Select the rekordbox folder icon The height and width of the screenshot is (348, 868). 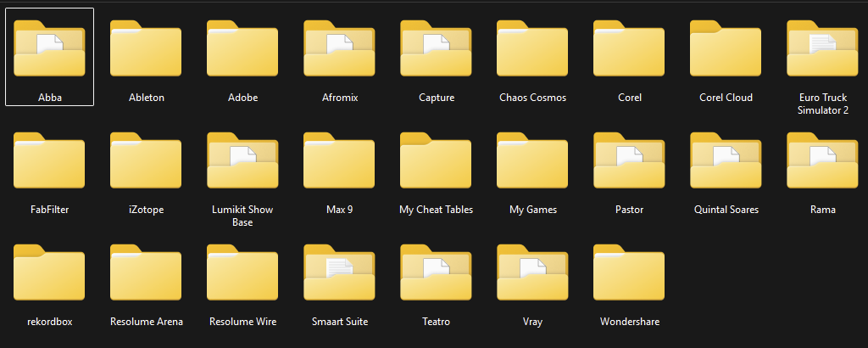pos(49,272)
